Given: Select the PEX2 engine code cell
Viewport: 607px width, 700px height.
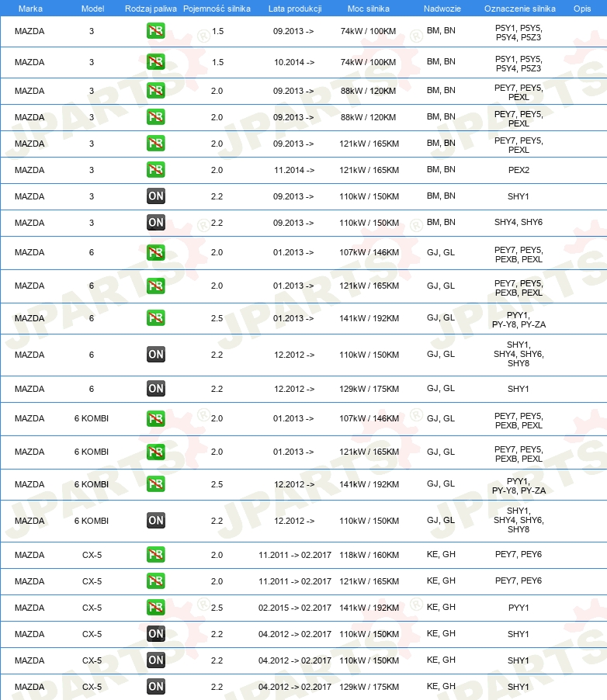Looking at the screenshot, I should 519,170.
